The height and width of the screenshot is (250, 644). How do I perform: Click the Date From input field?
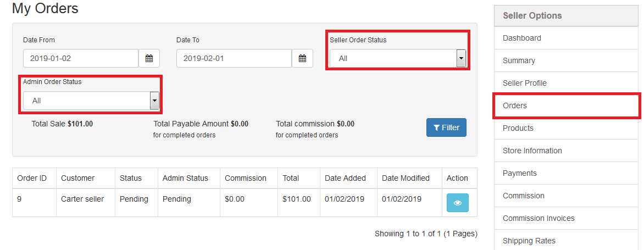[81, 58]
